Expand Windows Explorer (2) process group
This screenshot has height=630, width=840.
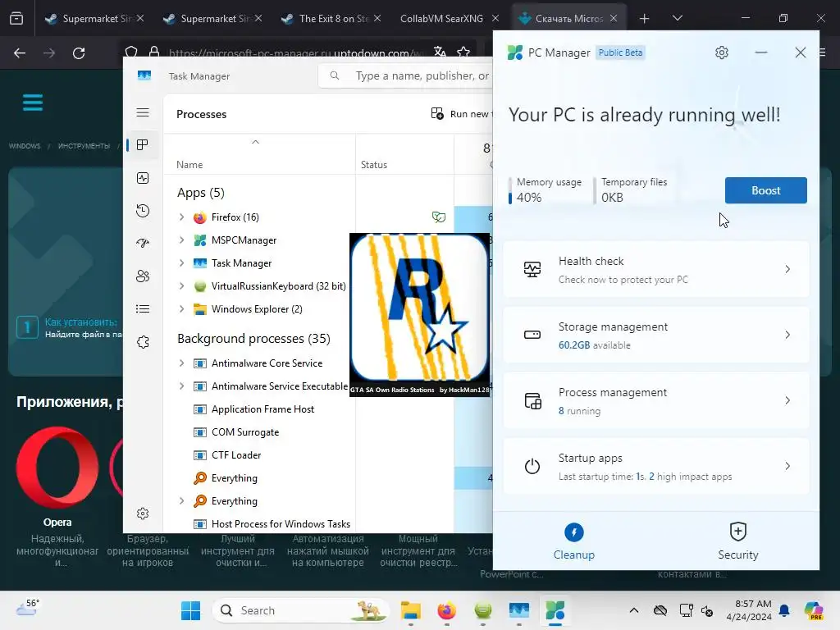(181, 309)
